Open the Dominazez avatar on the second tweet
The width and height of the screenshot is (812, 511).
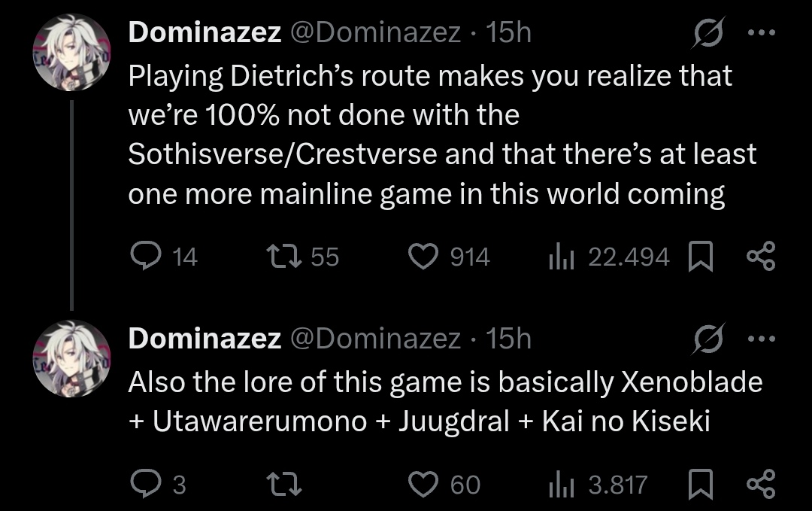click(x=72, y=359)
